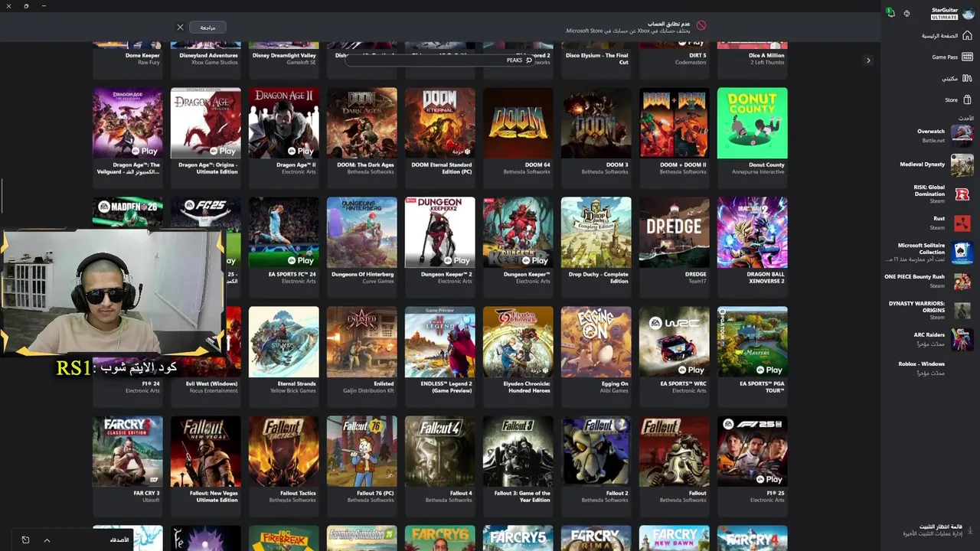Screen dimensions: 980x551
Task: Open the Fallout 4 cover
Action: point(440,452)
